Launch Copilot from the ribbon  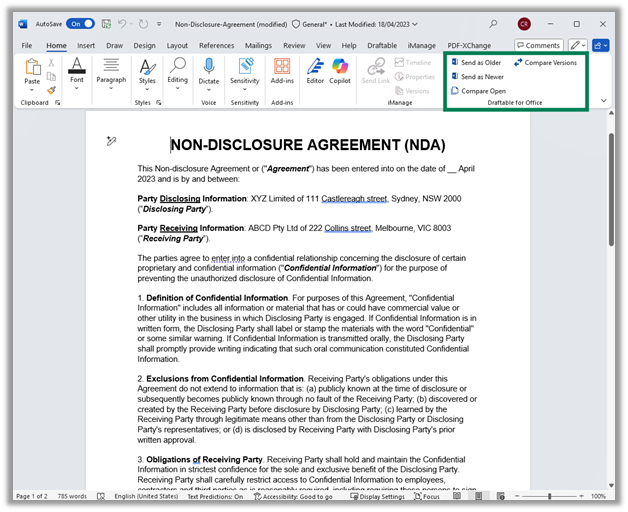click(340, 72)
